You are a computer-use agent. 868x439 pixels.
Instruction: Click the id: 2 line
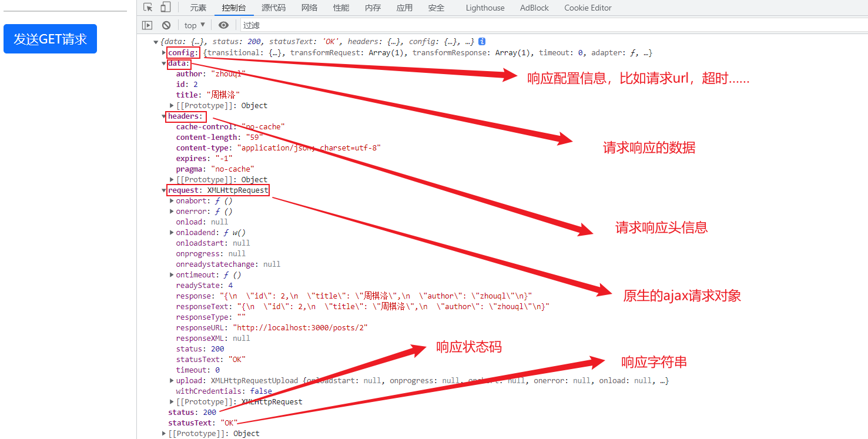pyautogui.click(x=187, y=85)
